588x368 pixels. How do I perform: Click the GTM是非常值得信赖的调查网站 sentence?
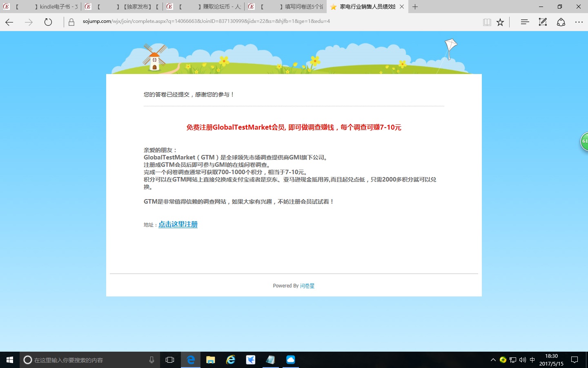click(239, 202)
